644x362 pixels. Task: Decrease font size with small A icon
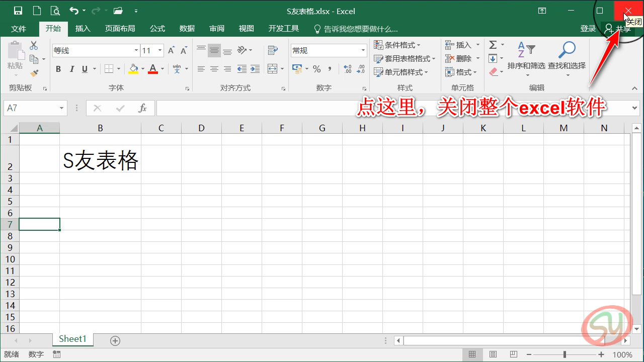184,50
